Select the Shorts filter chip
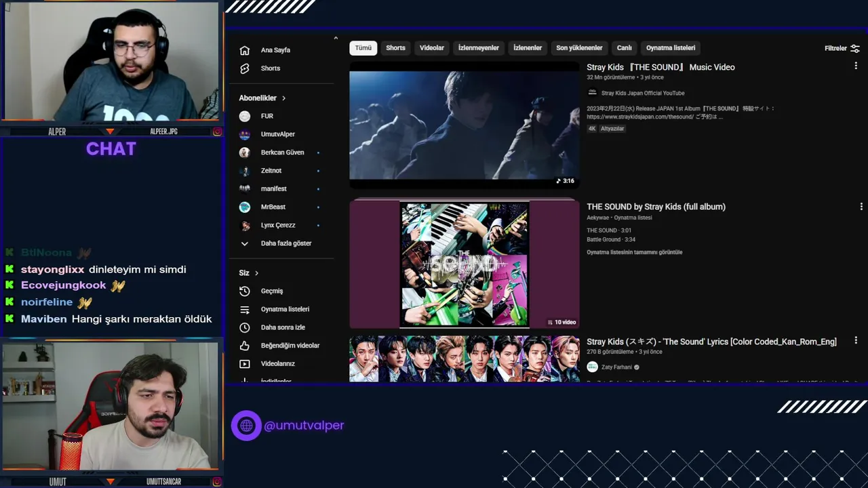Screen dimensions: 868x488 click(395, 48)
